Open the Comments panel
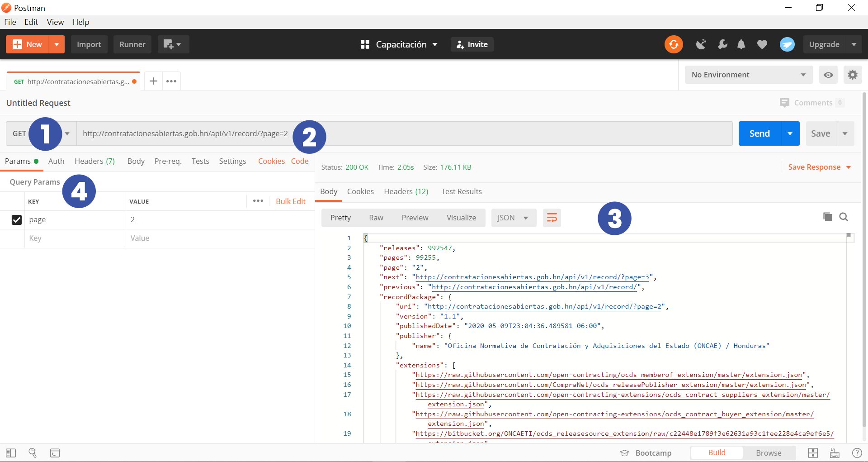Image resolution: width=868 pixels, height=462 pixels. pos(811,103)
